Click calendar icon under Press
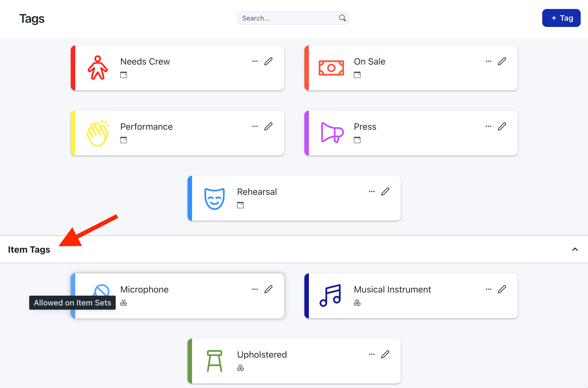Image resolution: width=588 pixels, height=388 pixels. click(357, 140)
